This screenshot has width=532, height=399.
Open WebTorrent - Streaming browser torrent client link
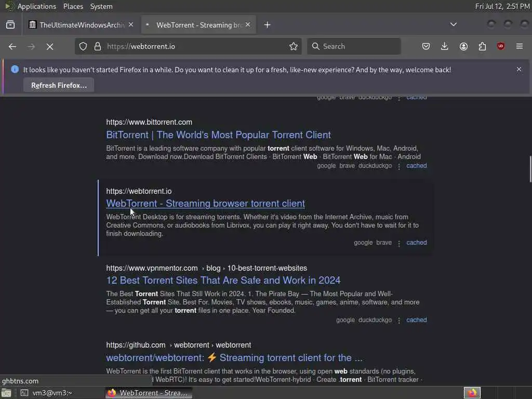coord(206,203)
